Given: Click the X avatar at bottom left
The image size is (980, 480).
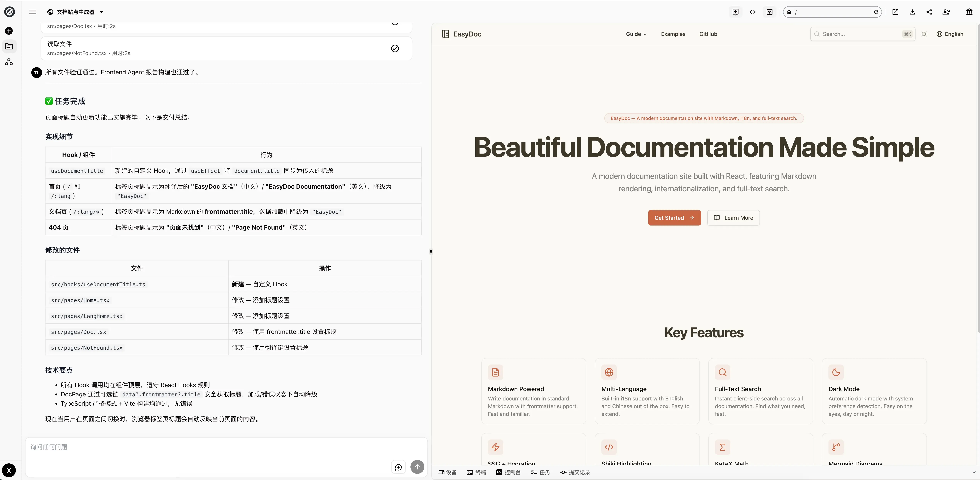Looking at the screenshot, I should [x=9, y=471].
